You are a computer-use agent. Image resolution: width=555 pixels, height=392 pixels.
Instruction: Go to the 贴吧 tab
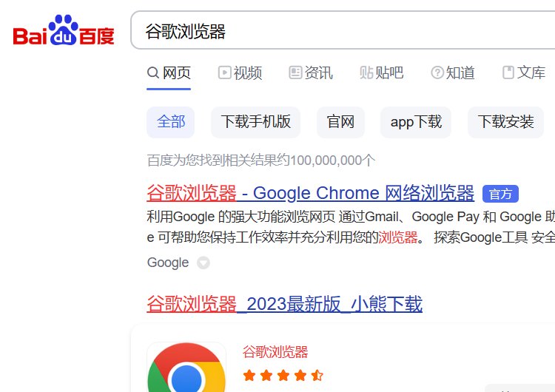382,73
